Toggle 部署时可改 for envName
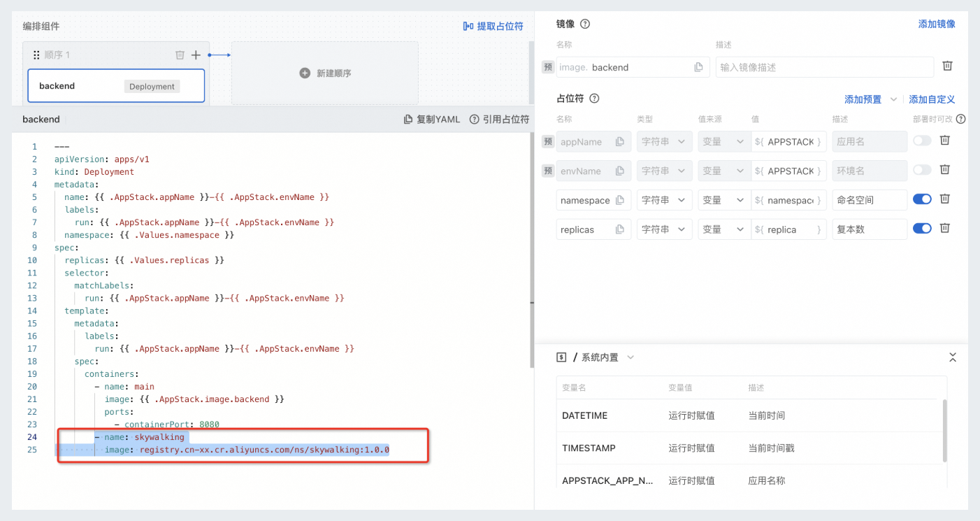 pos(922,170)
